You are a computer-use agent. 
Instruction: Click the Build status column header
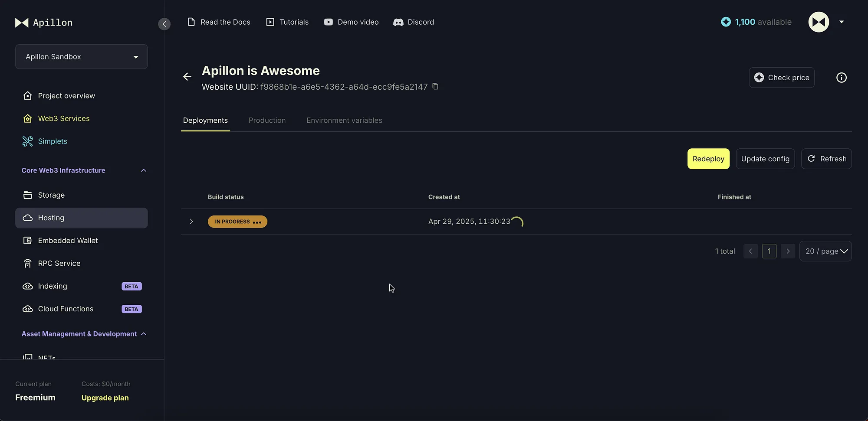click(226, 197)
